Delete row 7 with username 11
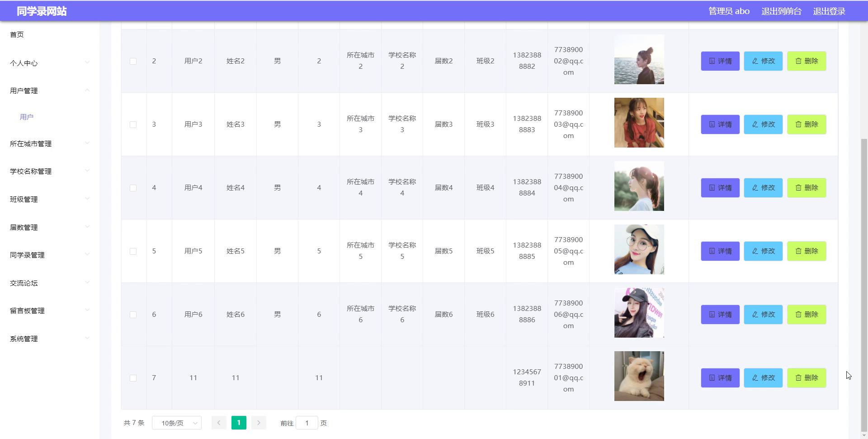The width and height of the screenshot is (868, 439). click(807, 378)
